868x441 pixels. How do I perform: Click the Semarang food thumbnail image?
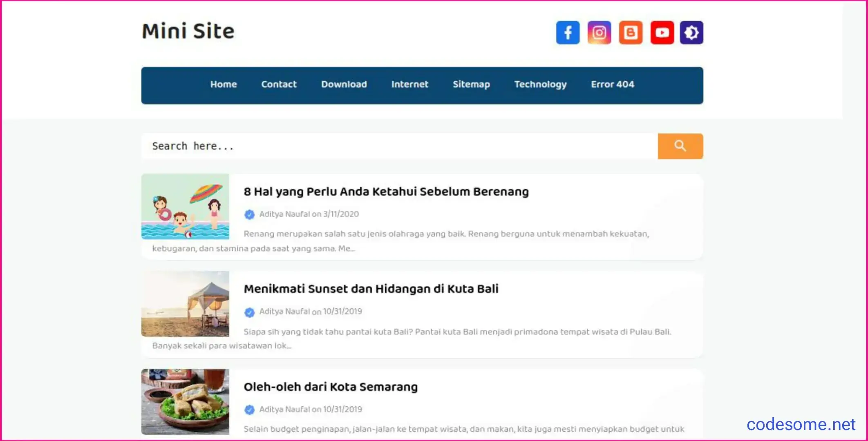185,402
